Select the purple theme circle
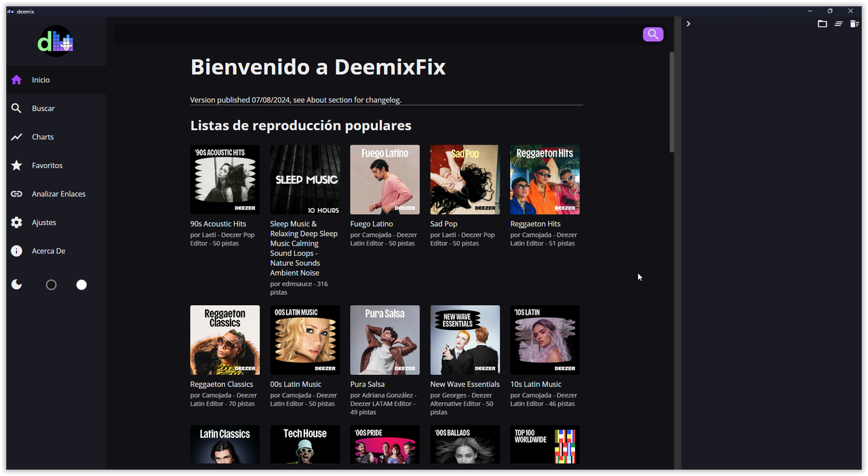The width and height of the screenshot is (868, 476). [51, 285]
